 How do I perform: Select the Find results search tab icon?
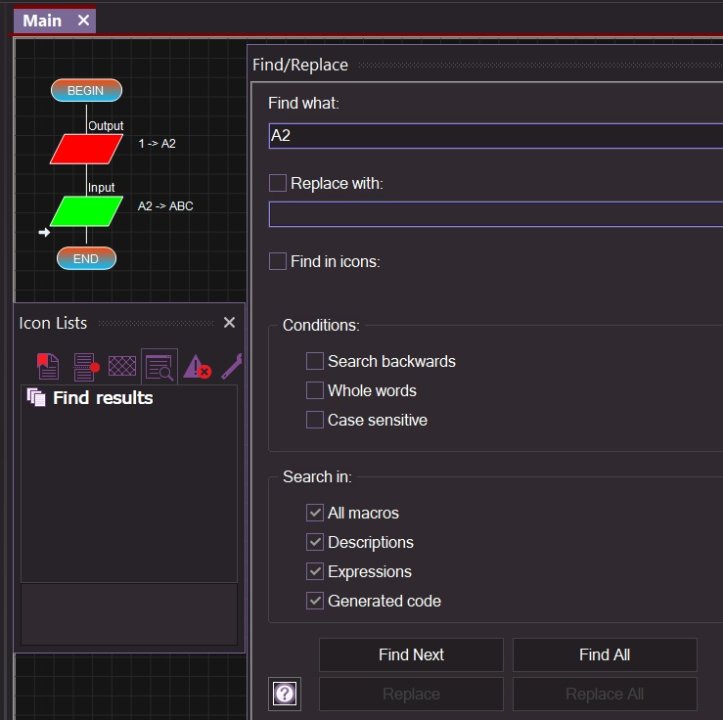click(159, 367)
